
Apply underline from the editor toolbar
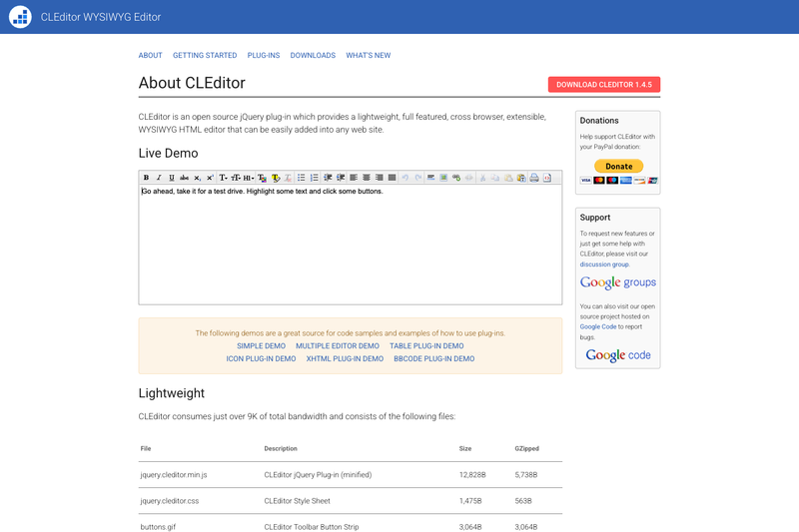[x=172, y=178]
